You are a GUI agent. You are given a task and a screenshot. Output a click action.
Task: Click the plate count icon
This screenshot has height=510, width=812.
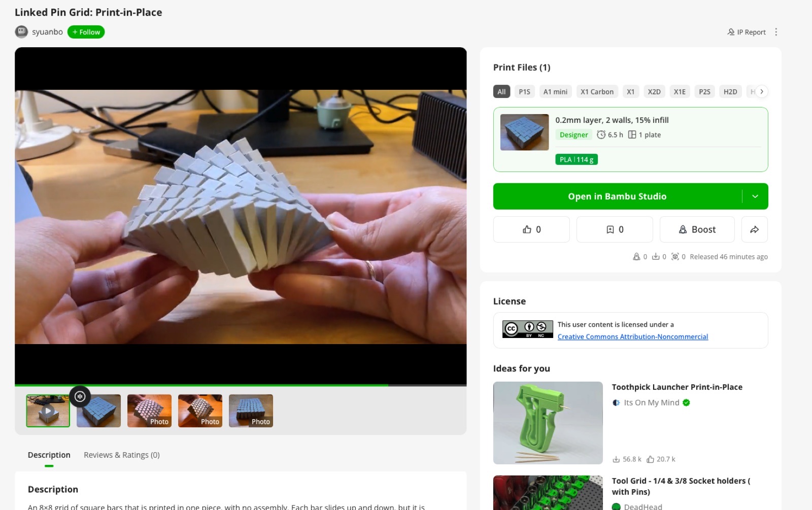click(x=632, y=134)
